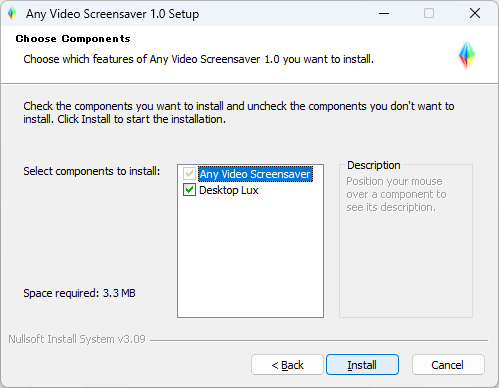
Task: Close the setup window
Action: tap(475, 14)
